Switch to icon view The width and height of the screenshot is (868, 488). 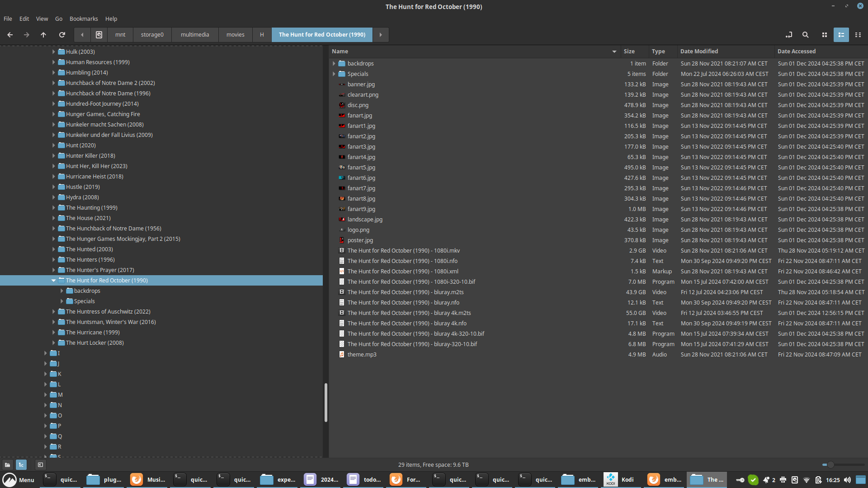824,35
